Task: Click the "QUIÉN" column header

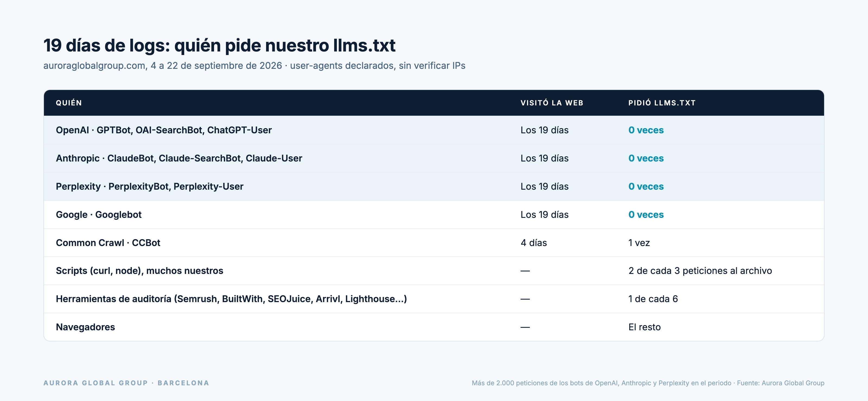Action: point(69,103)
